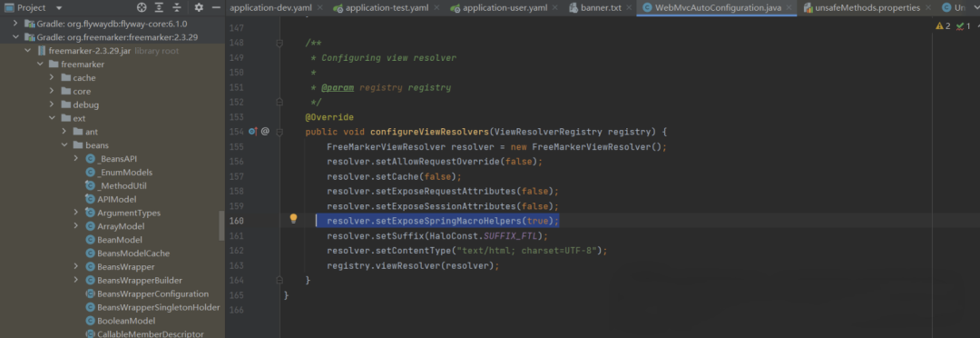Close the WebMvcAutoConfiguration.java tab
This screenshot has height=338, width=980.
[789, 7]
